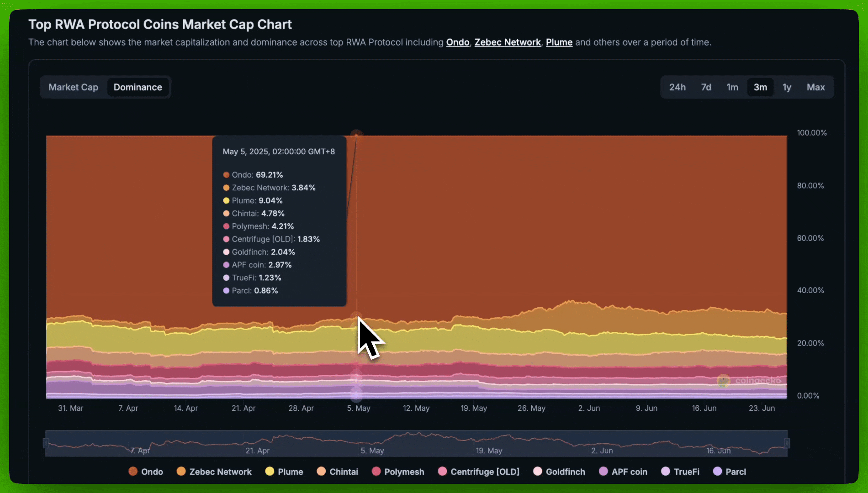
Task: Open the Zebec Network link
Action: (x=508, y=42)
